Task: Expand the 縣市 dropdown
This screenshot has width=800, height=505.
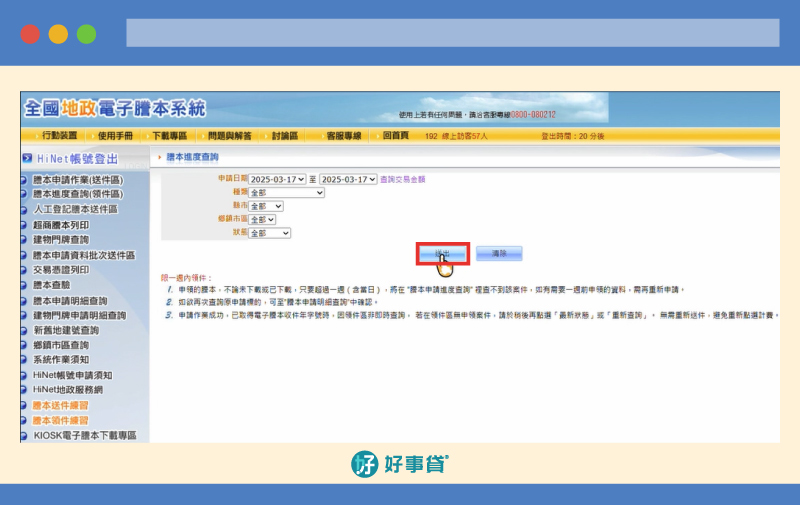Action: [265, 206]
